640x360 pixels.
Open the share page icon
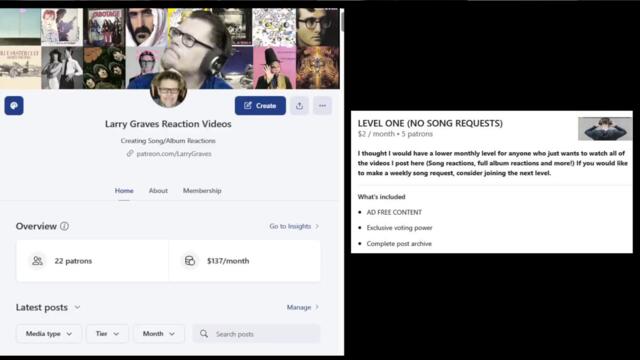(299, 106)
